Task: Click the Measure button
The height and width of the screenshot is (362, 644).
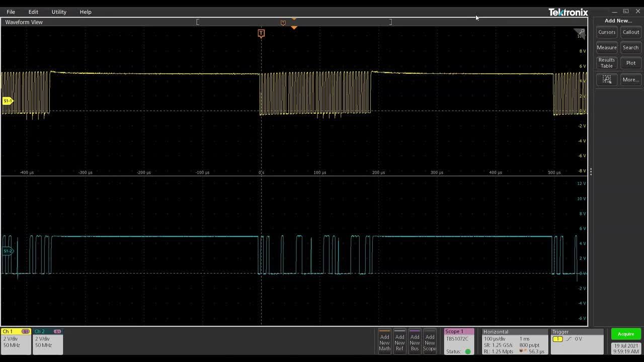Action: click(x=607, y=48)
